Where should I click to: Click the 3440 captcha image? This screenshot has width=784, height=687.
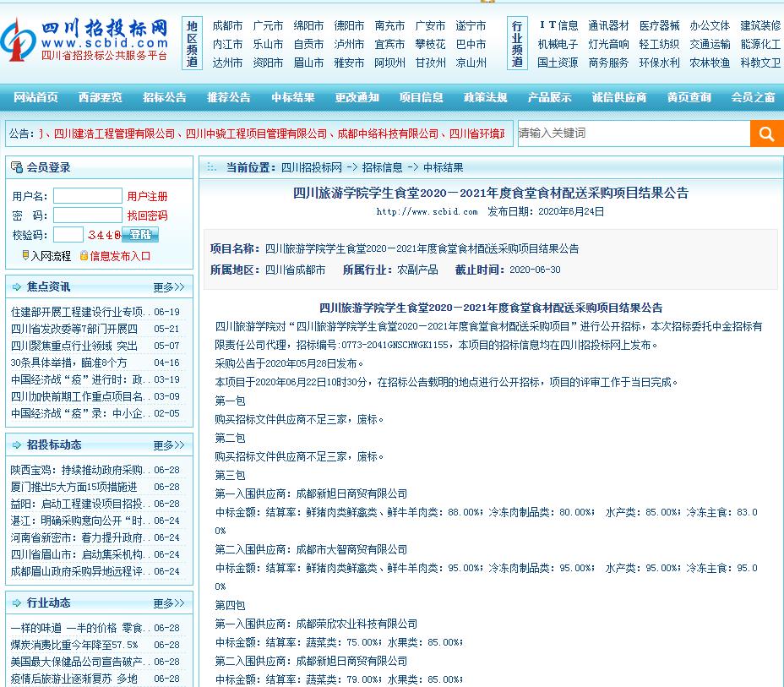click(x=104, y=235)
